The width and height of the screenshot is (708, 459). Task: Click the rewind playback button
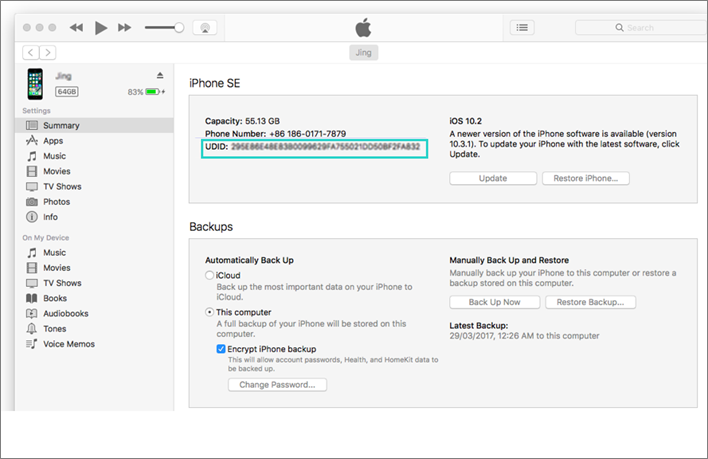76,28
